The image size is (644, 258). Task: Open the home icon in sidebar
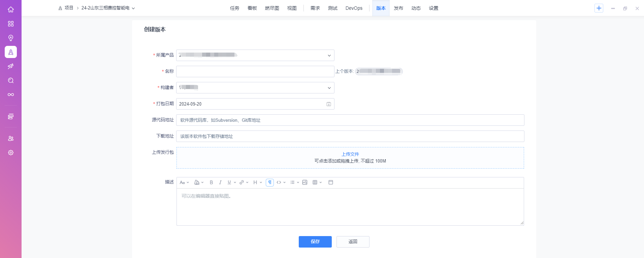[11, 9]
